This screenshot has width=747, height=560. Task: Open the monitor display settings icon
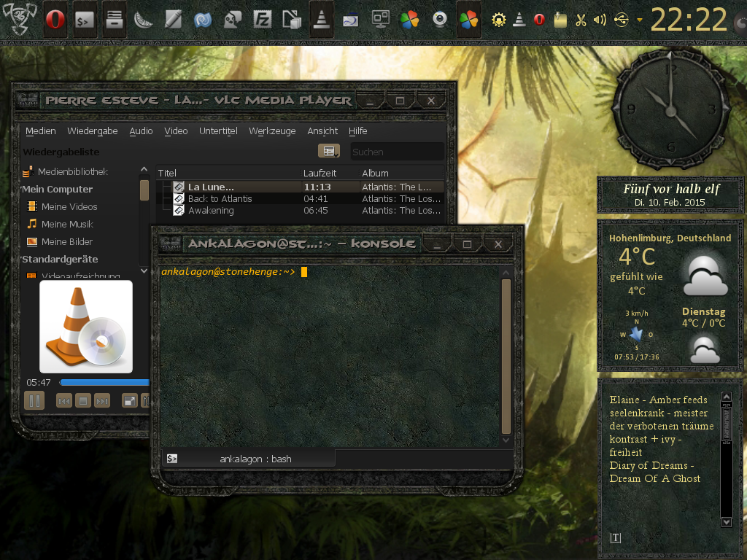(x=380, y=20)
